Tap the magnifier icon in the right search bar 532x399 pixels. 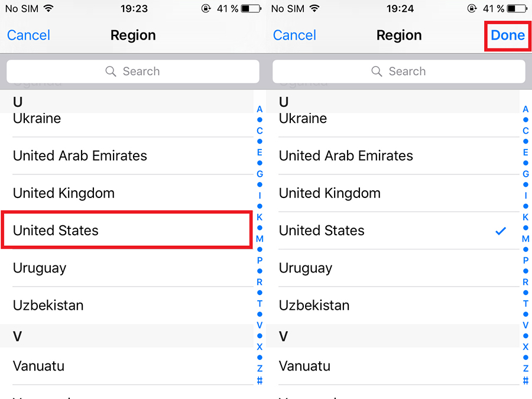tap(377, 71)
